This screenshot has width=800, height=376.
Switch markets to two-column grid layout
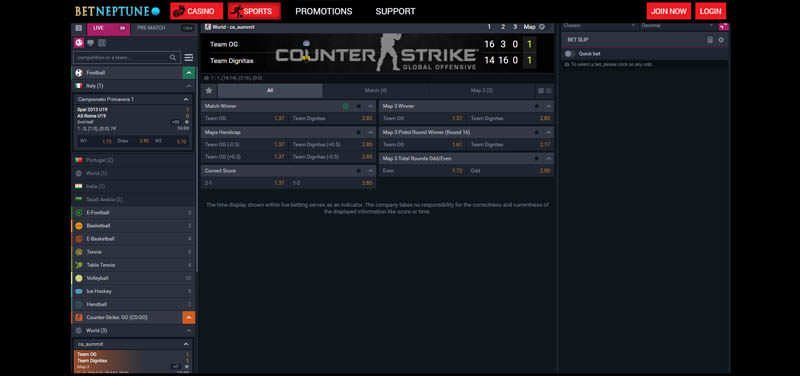pos(541,91)
